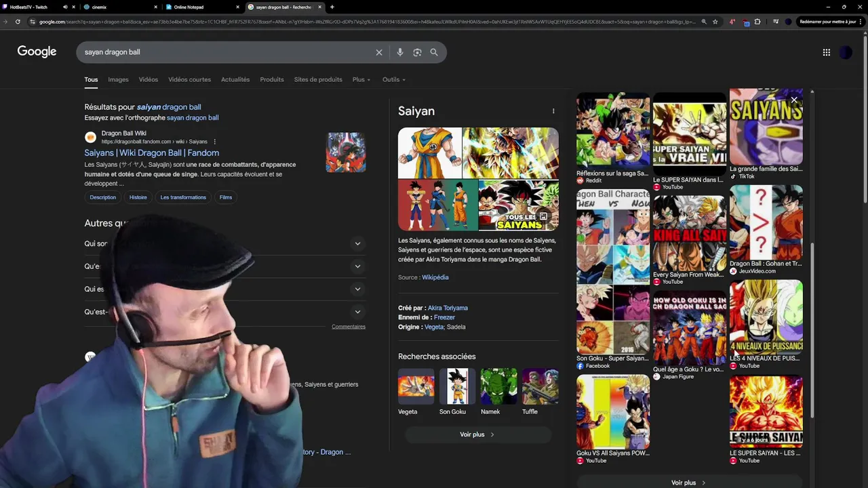Open the Chrome profile avatar in the toolbar
This screenshot has height=488, width=868.
[x=788, y=22]
